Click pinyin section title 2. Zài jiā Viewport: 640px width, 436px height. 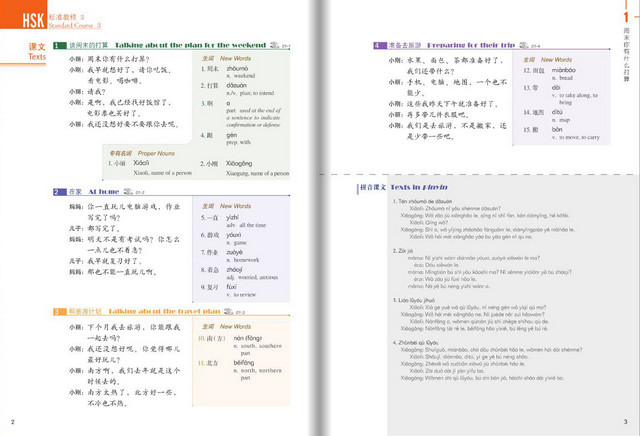(403, 251)
